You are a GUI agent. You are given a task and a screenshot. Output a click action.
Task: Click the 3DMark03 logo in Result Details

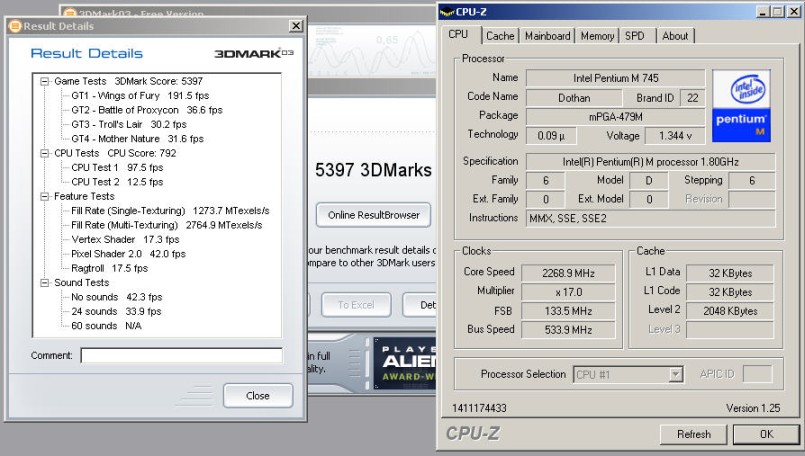(x=254, y=53)
